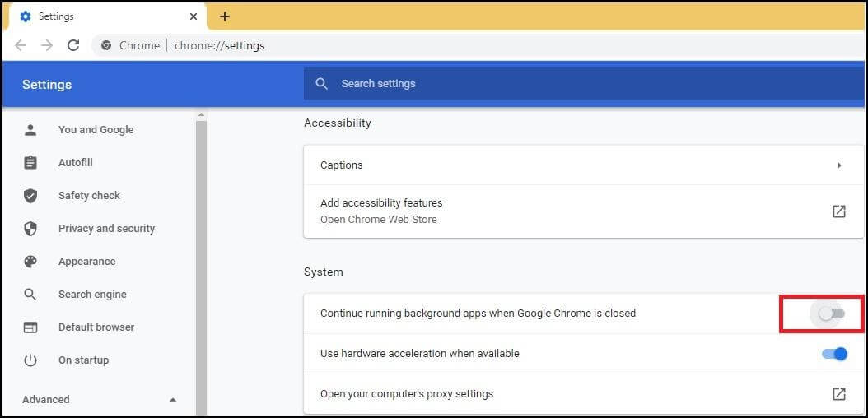The width and height of the screenshot is (868, 418).
Task: Click the Autofill clipboard icon
Action: point(30,163)
